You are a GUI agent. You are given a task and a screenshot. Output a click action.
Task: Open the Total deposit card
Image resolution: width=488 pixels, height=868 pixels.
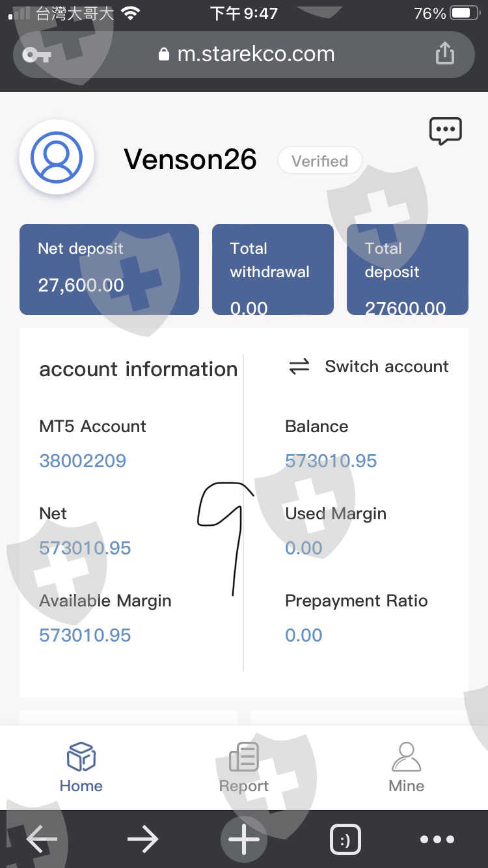coord(407,269)
